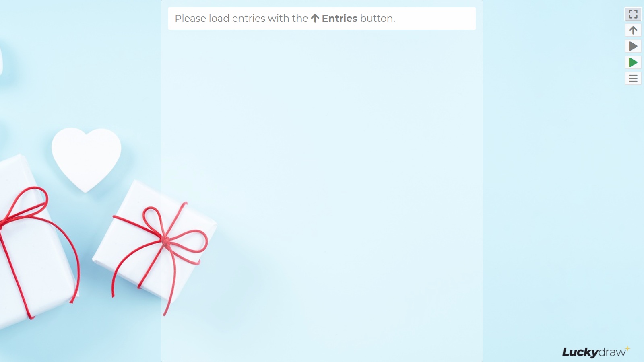
Task: Open the hamburger menu
Action: [x=633, y=78]
